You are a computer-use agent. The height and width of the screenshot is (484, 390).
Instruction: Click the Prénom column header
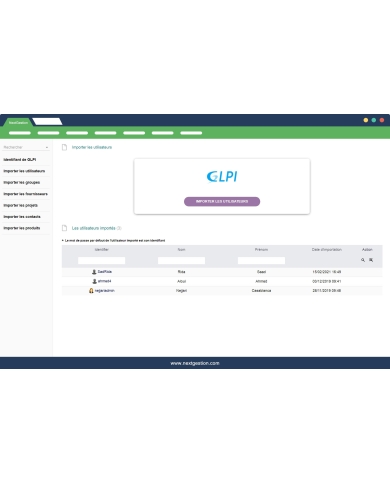tap(261, 250)
